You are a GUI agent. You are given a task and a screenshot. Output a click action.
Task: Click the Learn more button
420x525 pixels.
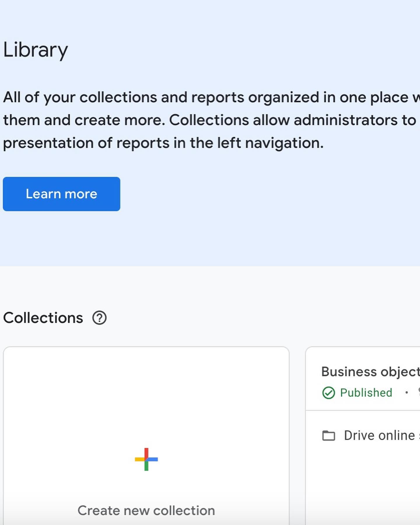click(62, 194)
